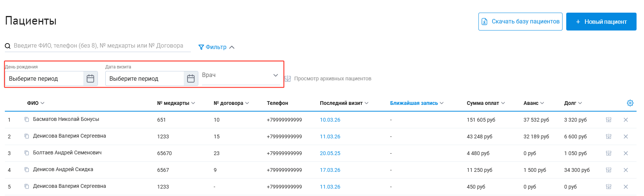Open the visit date calendar icon
The image size is (644, 196).
click(191, 78)
